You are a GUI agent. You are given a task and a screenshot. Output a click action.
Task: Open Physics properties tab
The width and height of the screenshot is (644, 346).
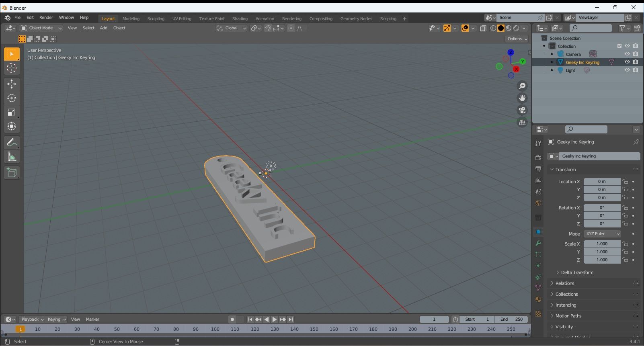(538, 266)
